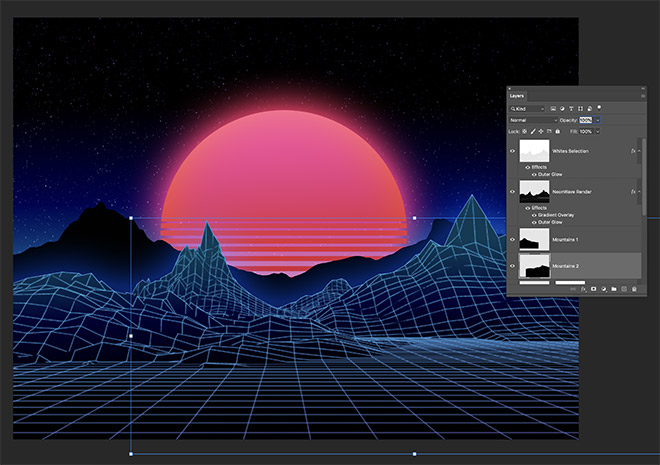
Task: Click the lock image pixels brush icon
Action: pos(533,130)
